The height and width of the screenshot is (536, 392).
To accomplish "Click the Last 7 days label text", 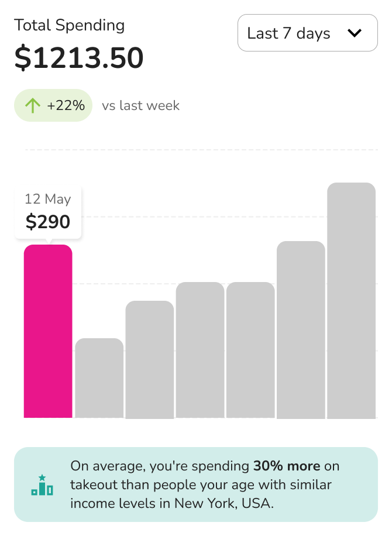I will (289, 33).
